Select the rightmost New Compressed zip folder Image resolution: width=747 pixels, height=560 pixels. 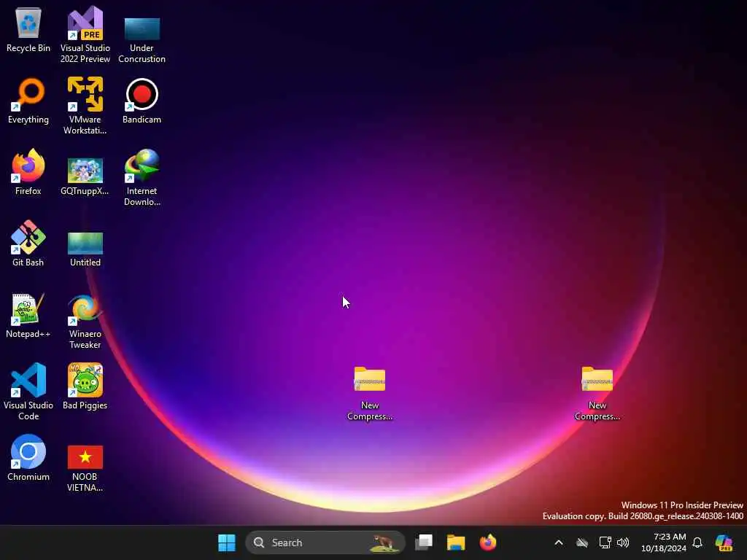[597, 393]
